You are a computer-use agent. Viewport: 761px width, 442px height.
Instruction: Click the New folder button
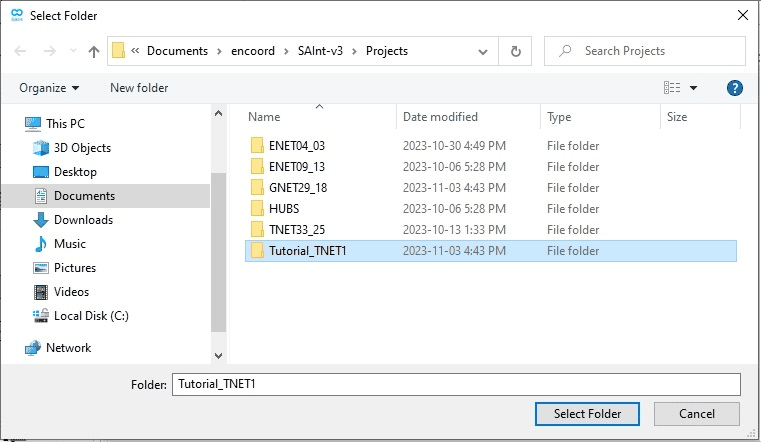coord(139,88)
